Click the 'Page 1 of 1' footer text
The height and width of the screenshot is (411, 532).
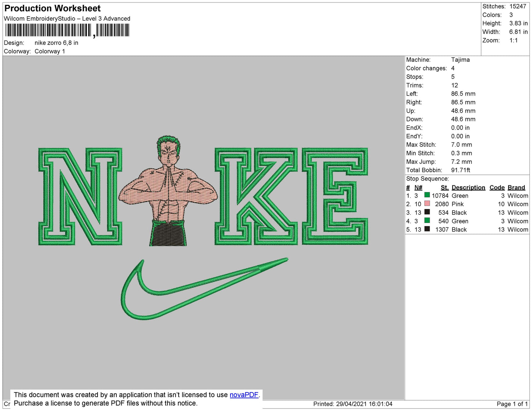coord(512,404)
